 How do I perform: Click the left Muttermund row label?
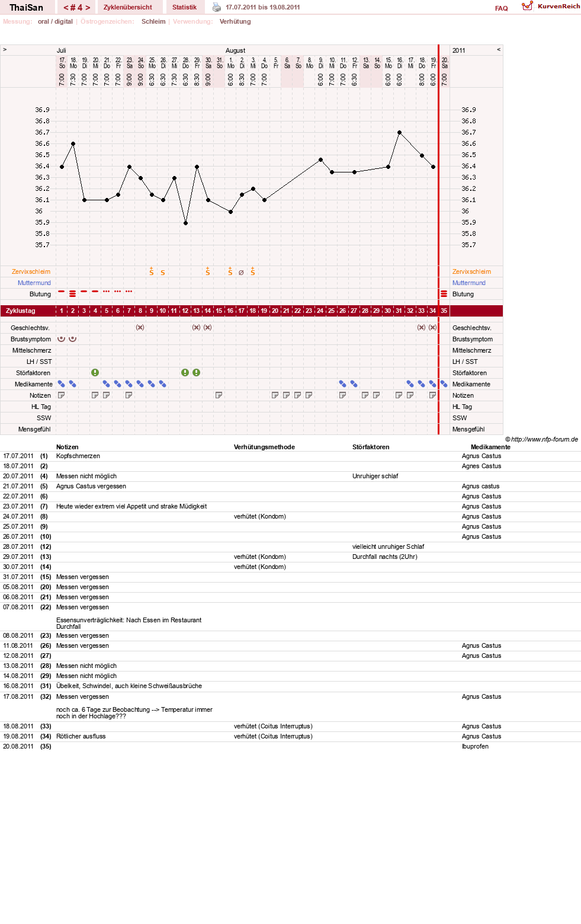pyautogui.click(x=34, y=283)
